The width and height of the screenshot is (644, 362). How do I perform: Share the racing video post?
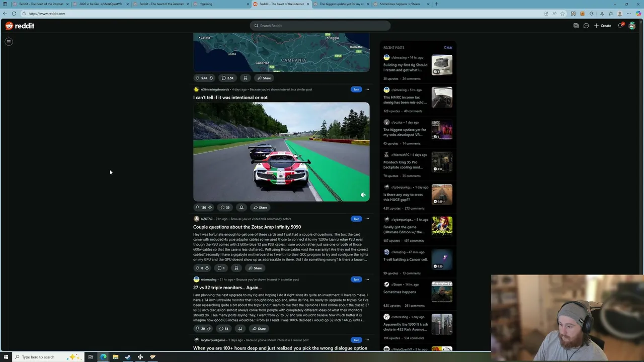point(260,207)
